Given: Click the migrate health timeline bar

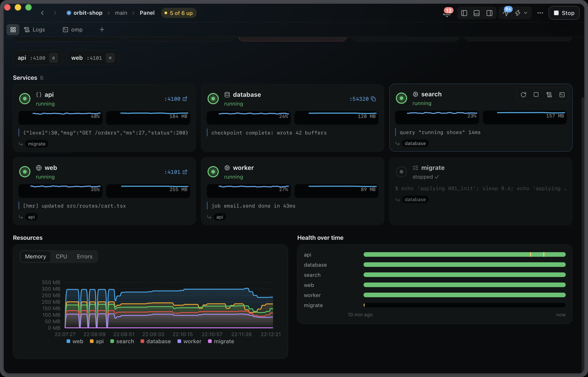Looking at the screenshot, I should [465, 305].
